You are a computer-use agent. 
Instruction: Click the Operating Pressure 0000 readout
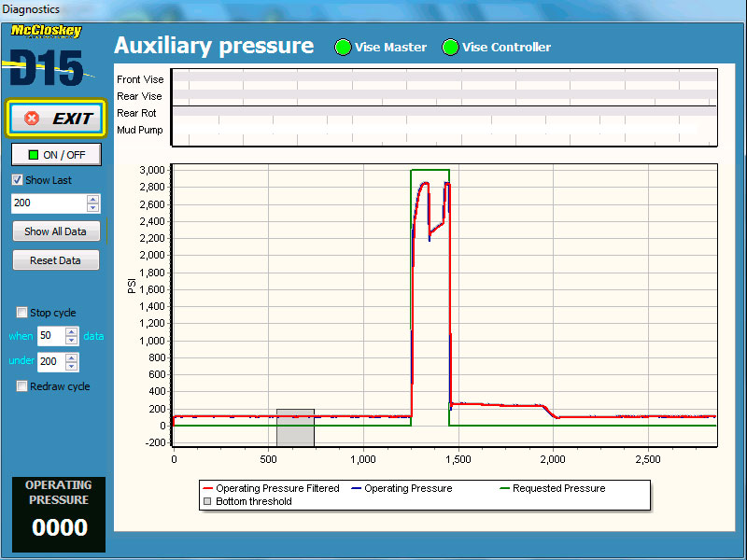[x=60, y=527]
